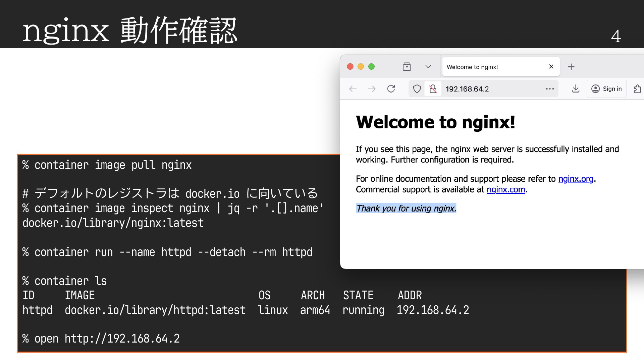Click the container image inspect nginx command
Viewport: 644px width, 362px height.
tap(173, 208)
